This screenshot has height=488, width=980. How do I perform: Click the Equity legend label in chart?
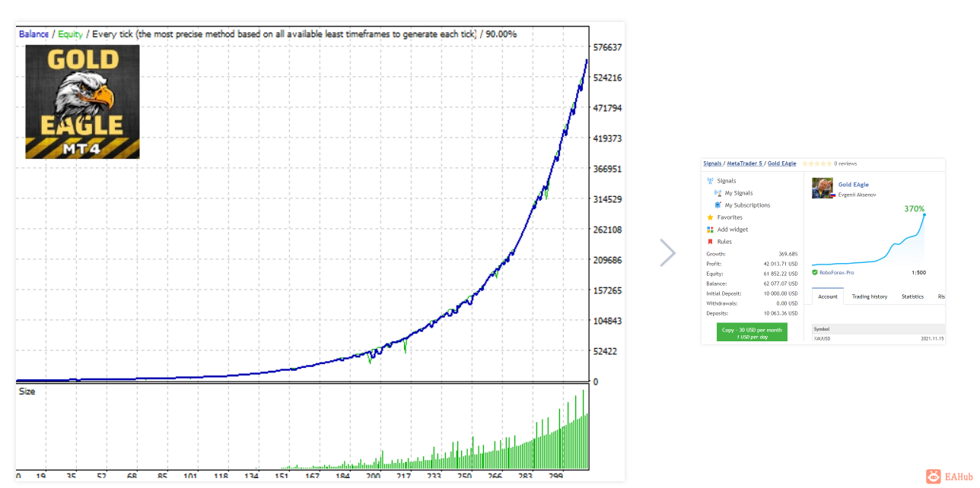[x=70, y=34]
